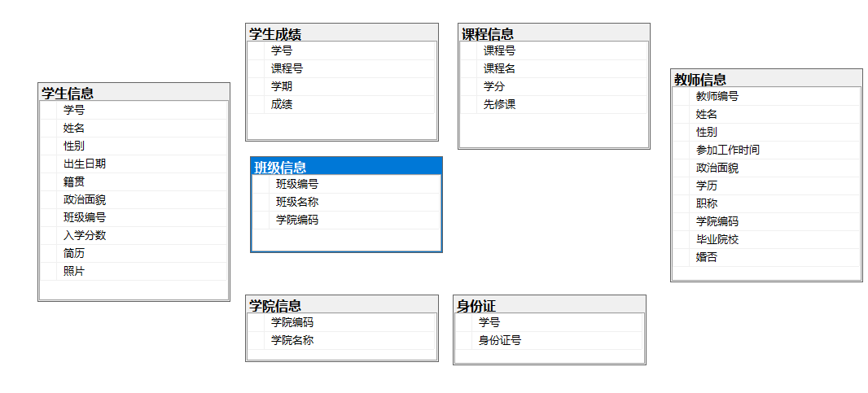Screen dimensions: 868x393
Task: Select the 参加工作时间 field row
Action: tap(766, 150)
